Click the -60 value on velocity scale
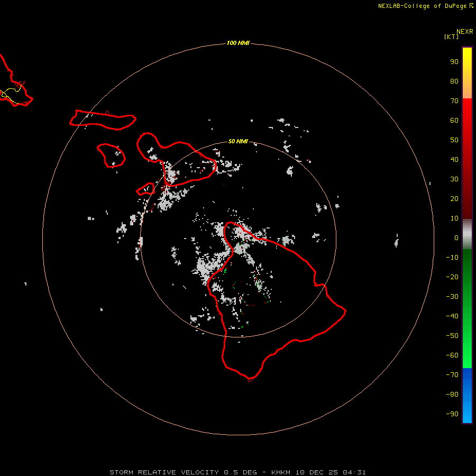This screenshot has width=476, height=476. point(452,355)
